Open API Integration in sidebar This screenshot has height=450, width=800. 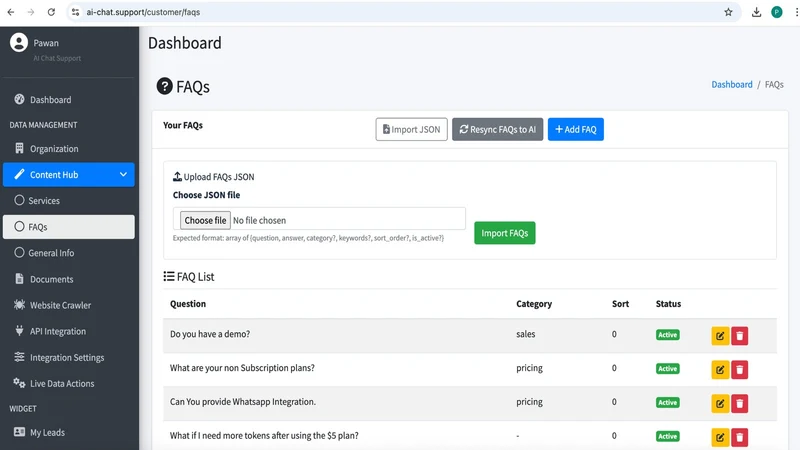click(69, 331)
